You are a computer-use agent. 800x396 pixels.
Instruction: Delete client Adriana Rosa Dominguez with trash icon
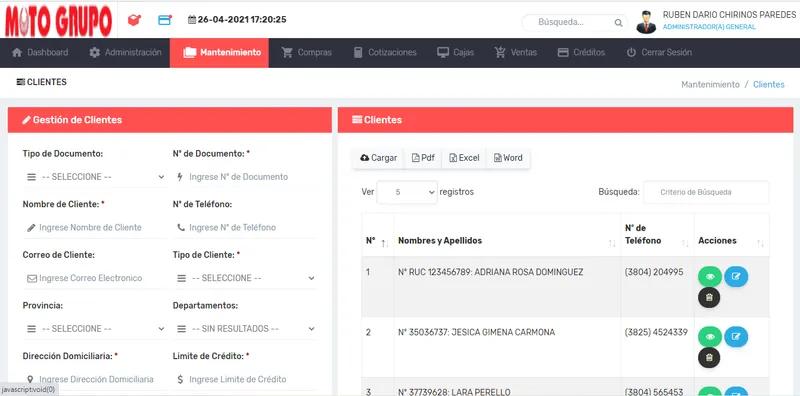(709, 298)
